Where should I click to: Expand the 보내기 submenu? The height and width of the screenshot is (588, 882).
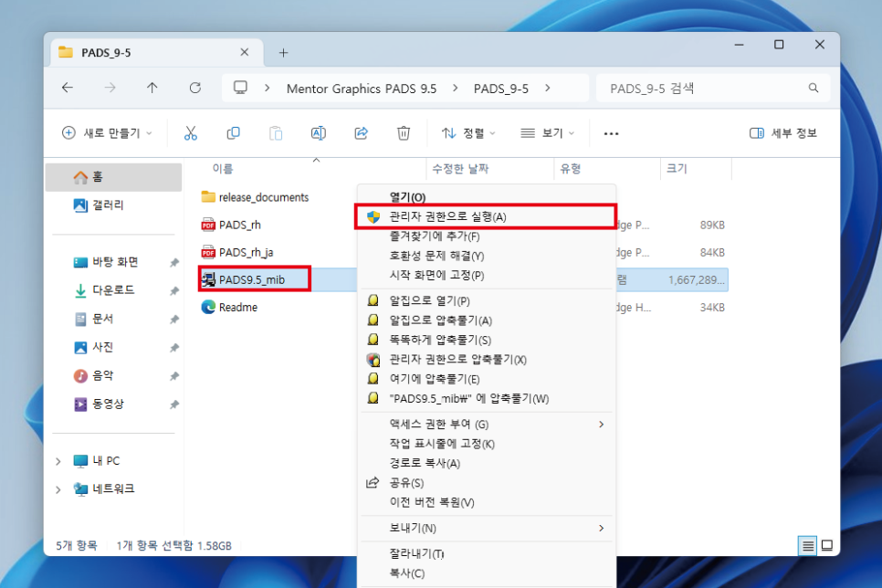(x=602, y=529)
